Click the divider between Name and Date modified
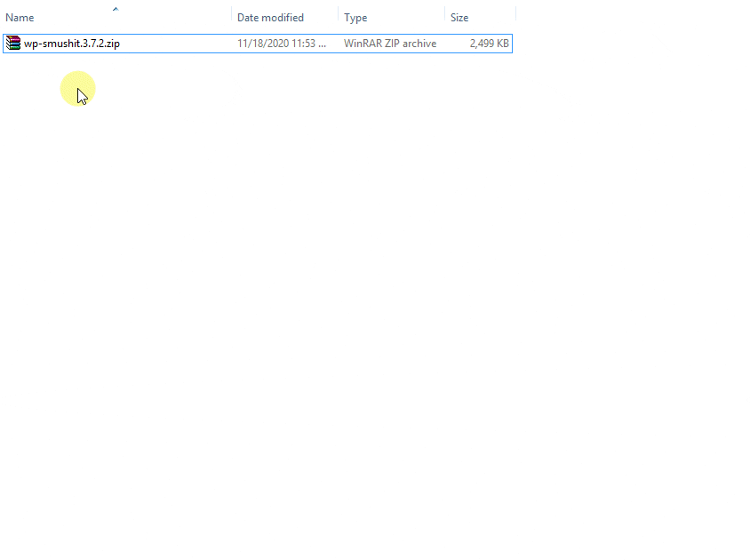Image resolution: width=750 pixels, height=560 pixels. (232, 17)
